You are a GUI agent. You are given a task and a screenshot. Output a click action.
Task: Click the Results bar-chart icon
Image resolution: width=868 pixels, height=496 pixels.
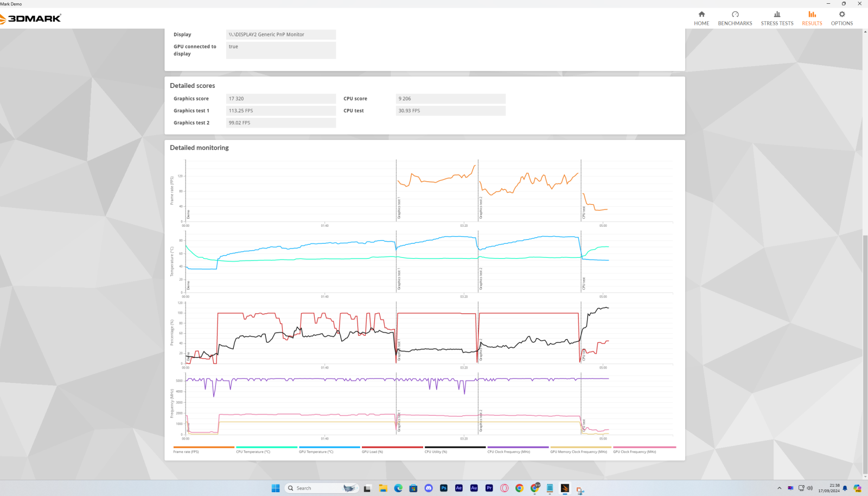(812, 15)
